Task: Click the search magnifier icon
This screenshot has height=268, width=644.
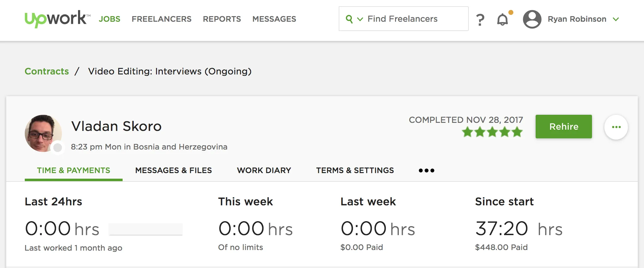Action: (350, 19)
